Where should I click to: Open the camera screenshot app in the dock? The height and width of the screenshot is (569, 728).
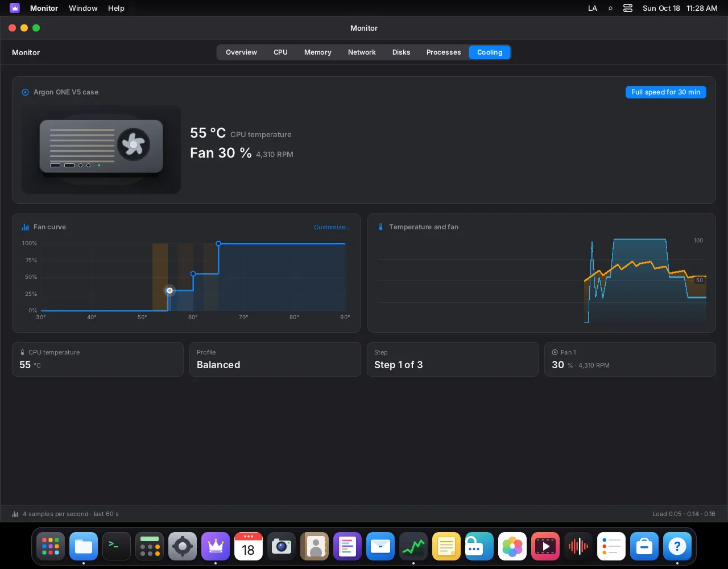coord(282,547)
